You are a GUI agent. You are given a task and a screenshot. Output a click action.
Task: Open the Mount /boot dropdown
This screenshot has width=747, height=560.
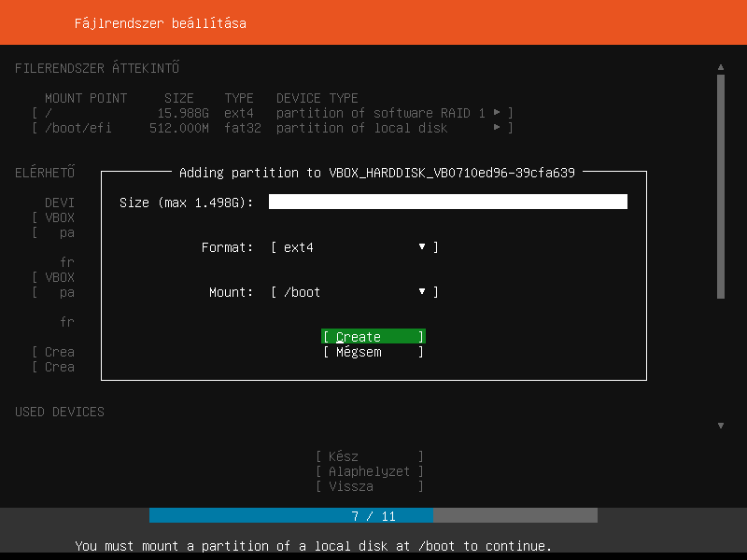click(x=354, y=292)
